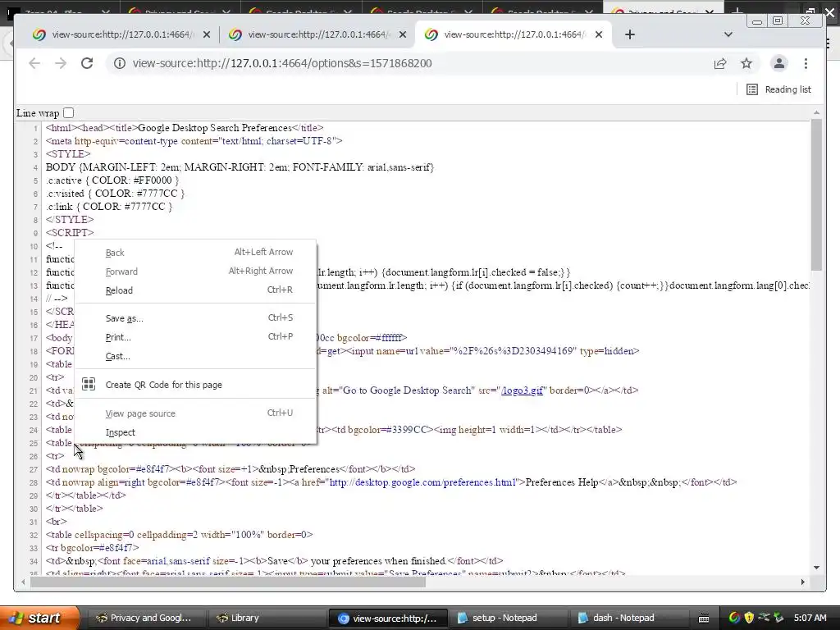
Task: Choose Create QR Code for this page
Action: point(195,385)
